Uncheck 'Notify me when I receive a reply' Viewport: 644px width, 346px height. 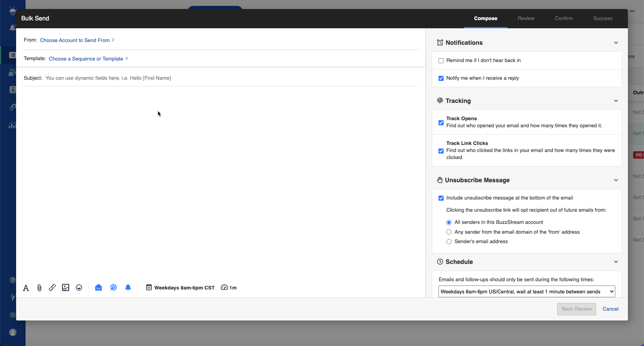click(441, 78)
